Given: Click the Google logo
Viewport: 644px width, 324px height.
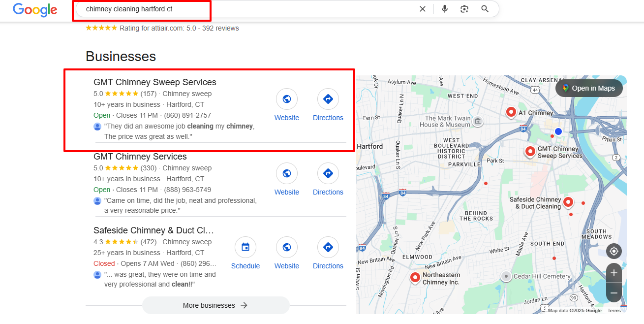Looking at the screenshot, I should tap(34, 9).
